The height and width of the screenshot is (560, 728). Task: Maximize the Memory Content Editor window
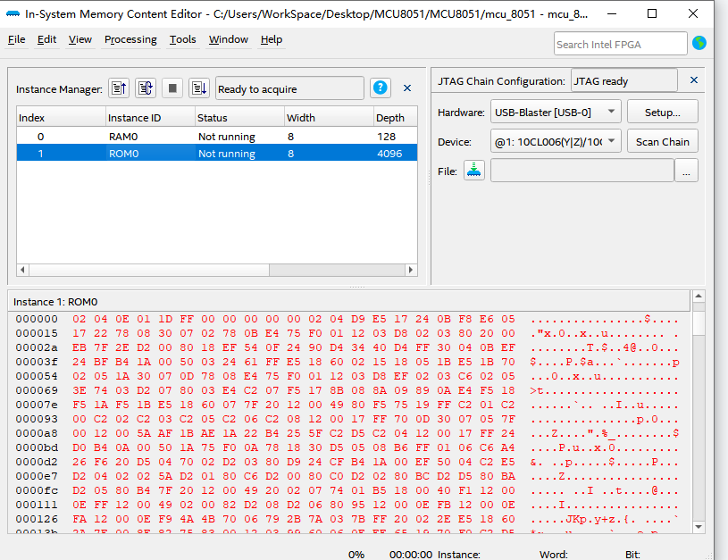pos(652,13)
